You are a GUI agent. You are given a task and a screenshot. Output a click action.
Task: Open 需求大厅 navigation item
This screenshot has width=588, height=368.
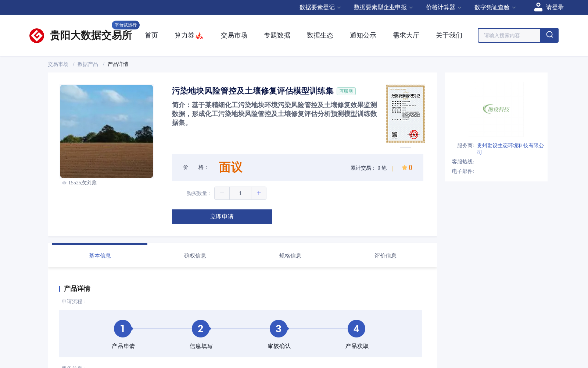click(x=406, y=35)
